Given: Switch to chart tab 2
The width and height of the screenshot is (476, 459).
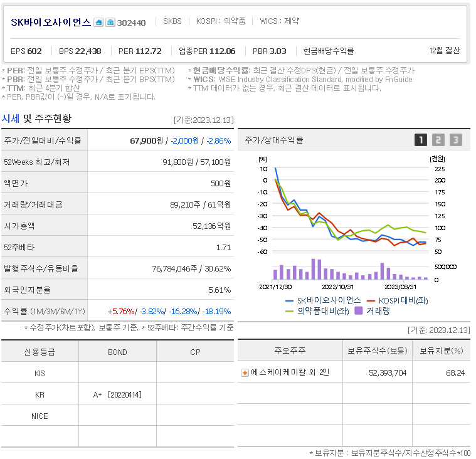Looking at the screenshot, I should pos(438,140).
